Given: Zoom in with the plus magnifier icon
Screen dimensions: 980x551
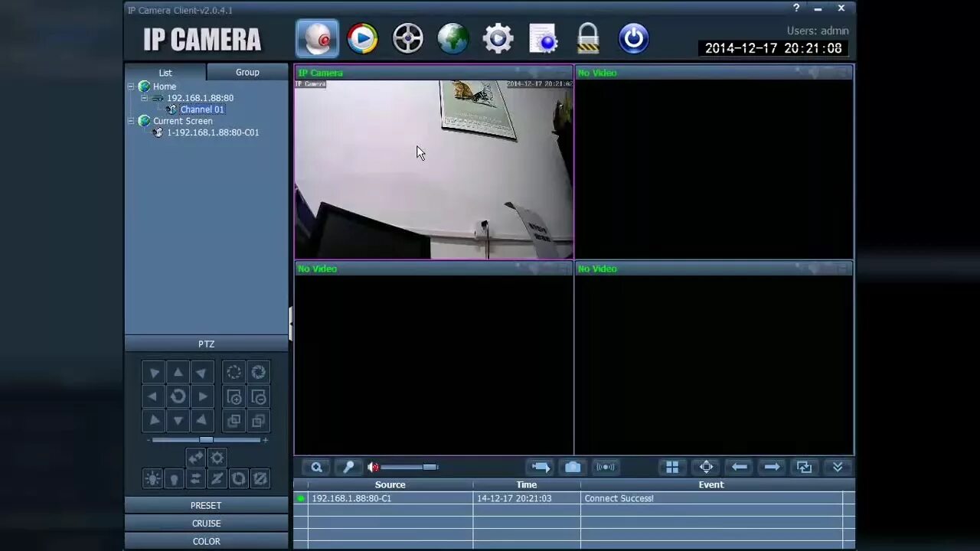Looking at the screenshot, I should (234, 396).
